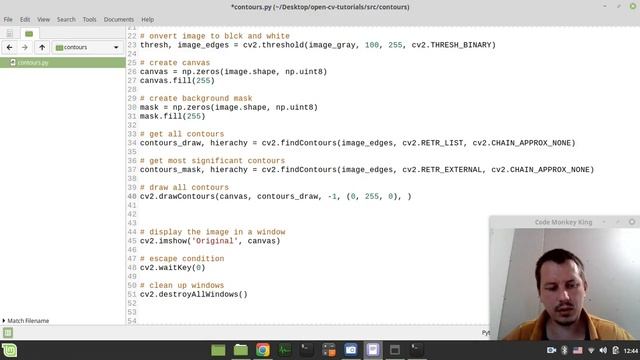Screen dimensions: 640x360
Task: Click the 'canvas.fill(255)' line
Action: pos(177,81)
